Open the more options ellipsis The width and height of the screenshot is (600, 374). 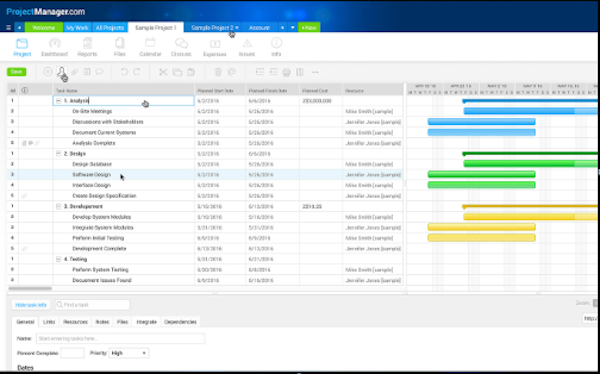pyautogui.click(x=315, y=72)
